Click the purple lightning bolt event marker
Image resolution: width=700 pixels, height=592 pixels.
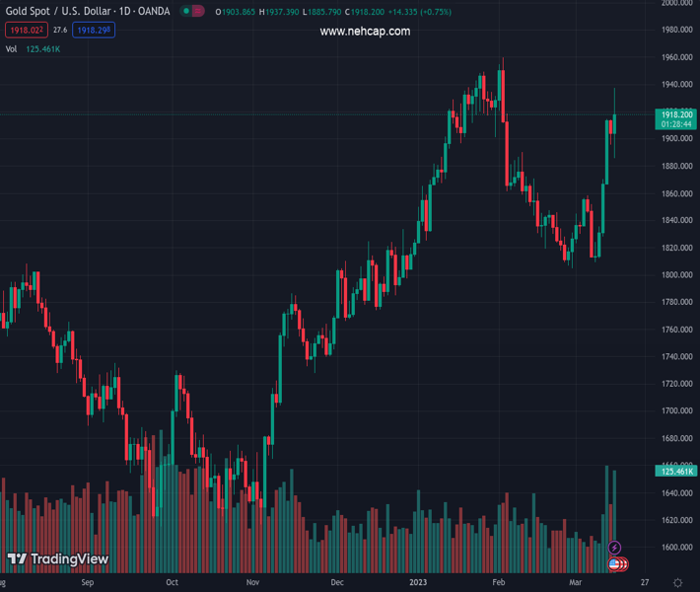click(615, 548)
